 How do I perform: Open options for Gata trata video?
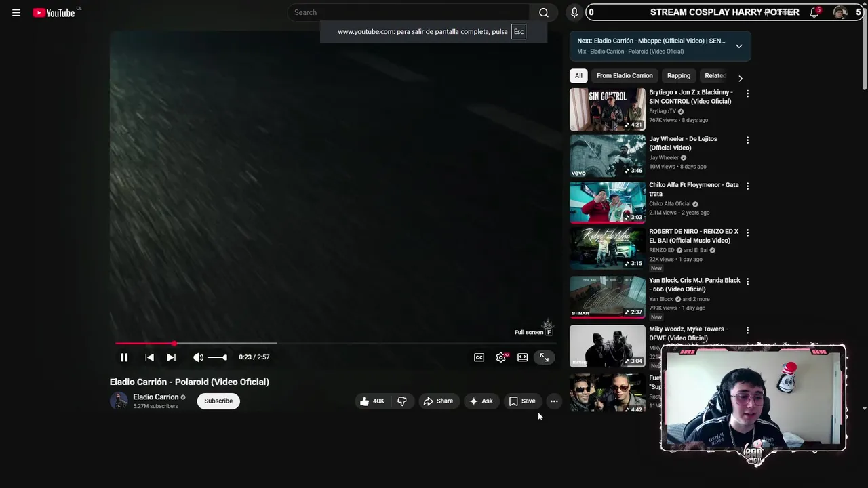(x=747, y=186)
